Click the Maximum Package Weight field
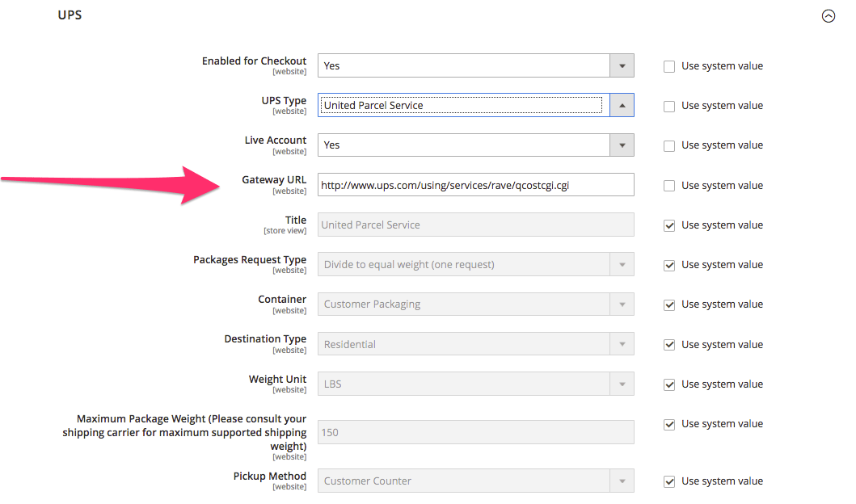856x504 pixels. (475, 432)
